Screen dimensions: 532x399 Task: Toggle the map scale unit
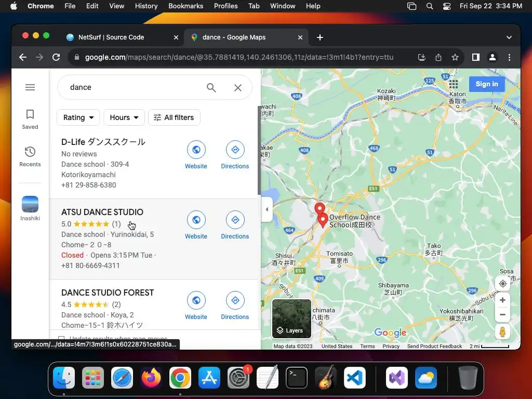pyautogui.click(x=489, y=346)
